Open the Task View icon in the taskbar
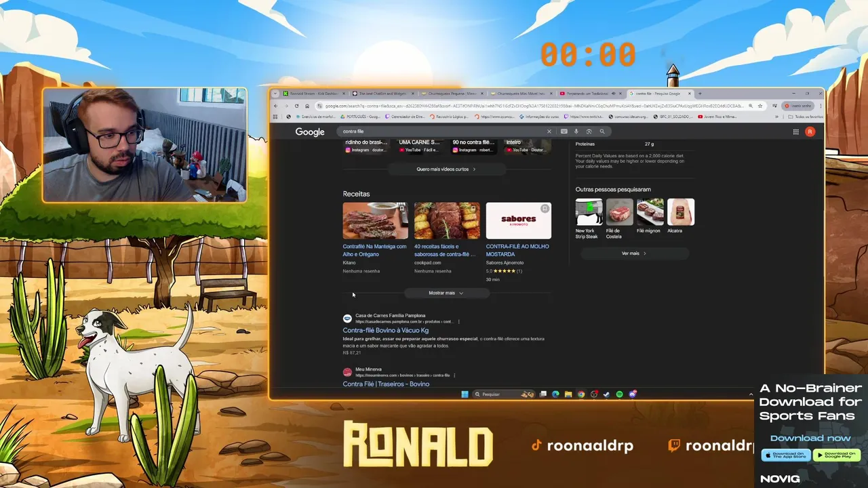 tap(543, 394)
